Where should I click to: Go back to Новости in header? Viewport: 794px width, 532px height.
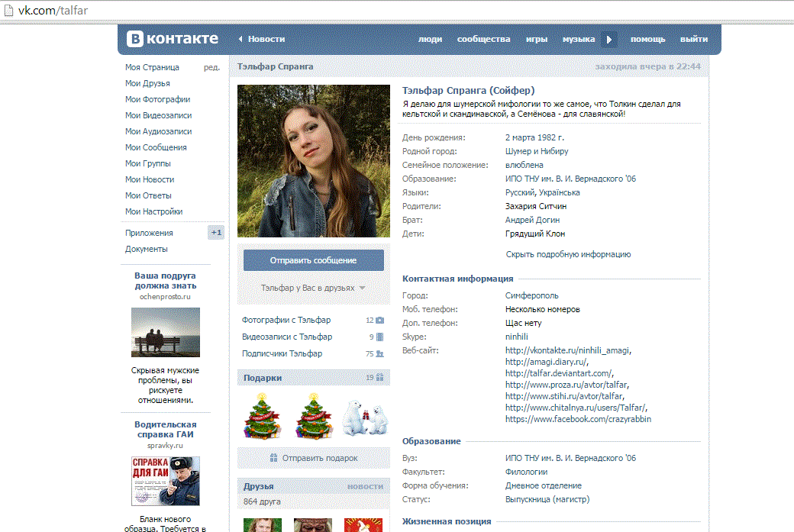266,39
